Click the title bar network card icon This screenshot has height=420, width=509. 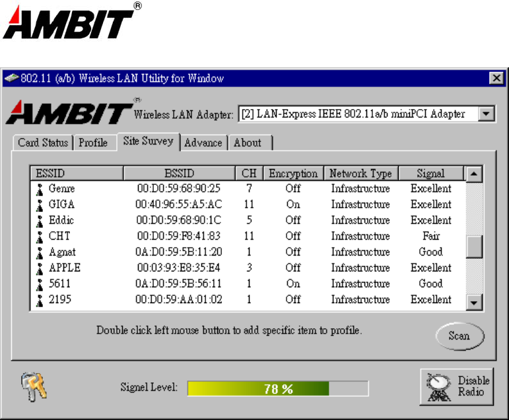pyautogui.click(x=11, y=79)
